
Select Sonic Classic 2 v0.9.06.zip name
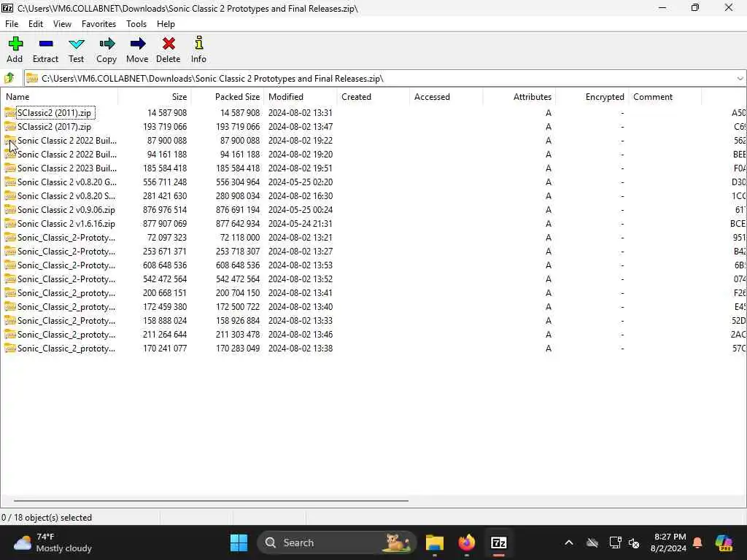pos(66,209)
